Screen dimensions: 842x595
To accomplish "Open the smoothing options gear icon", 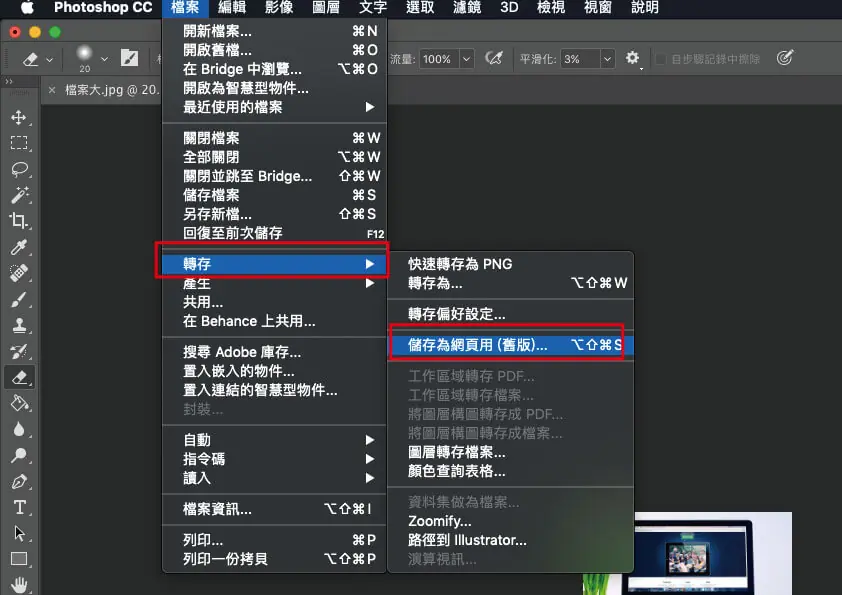I will click(633, 58).
